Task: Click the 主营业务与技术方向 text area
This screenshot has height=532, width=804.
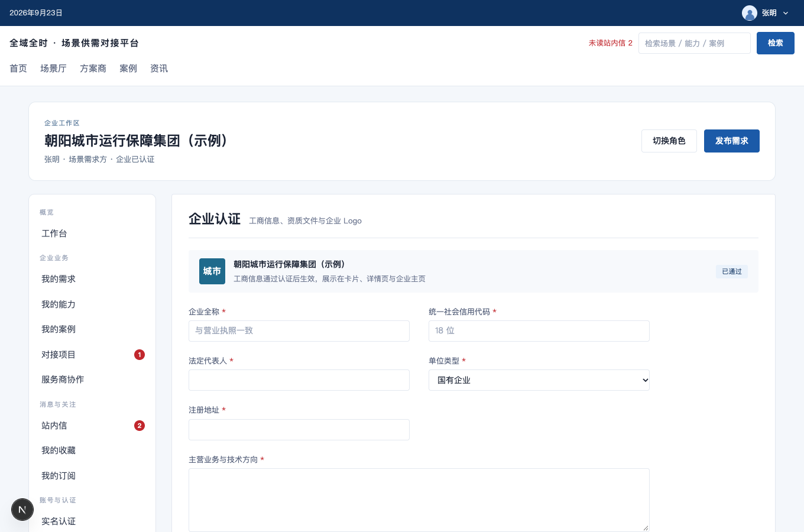Action: coord(419,500)
